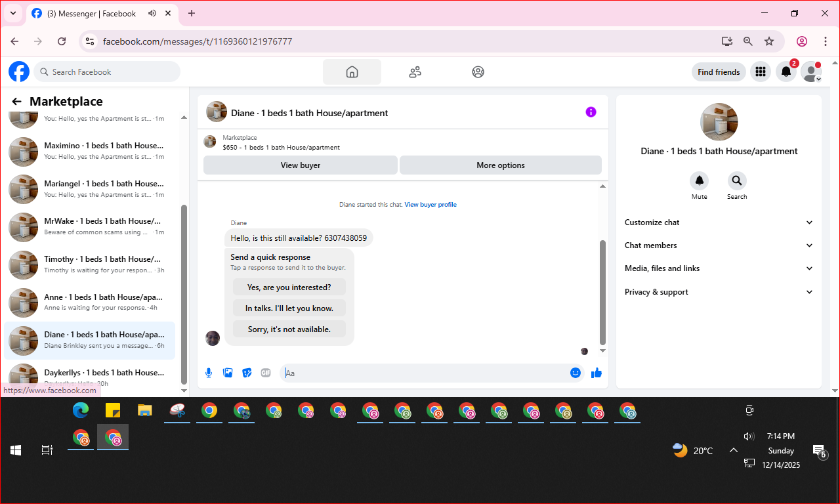Image resolution: width=840 pixels, height=504 pixels.
Task: Click the conversation information icon
Action: coord(591,112)
